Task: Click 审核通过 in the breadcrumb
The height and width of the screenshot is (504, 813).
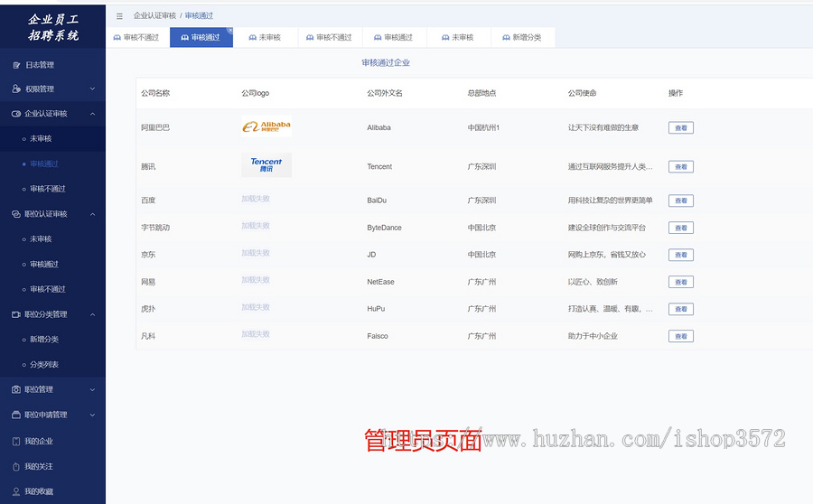Action: (199, 15)
